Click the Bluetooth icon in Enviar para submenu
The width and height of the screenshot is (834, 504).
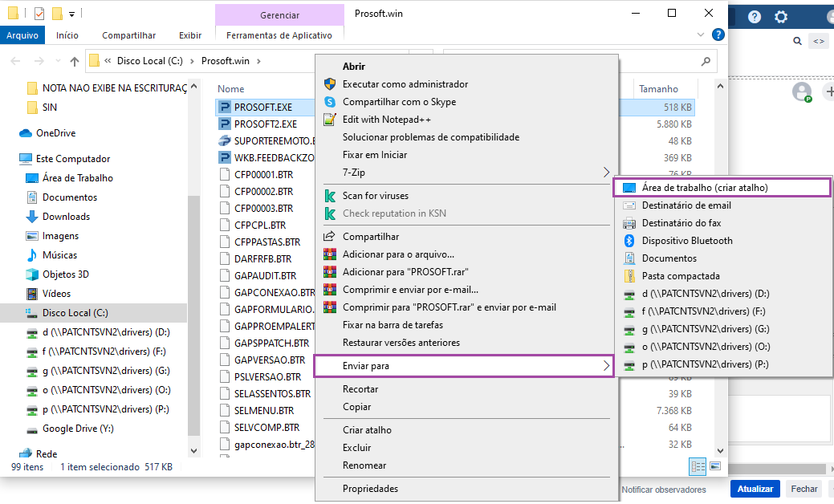point(629,240)
